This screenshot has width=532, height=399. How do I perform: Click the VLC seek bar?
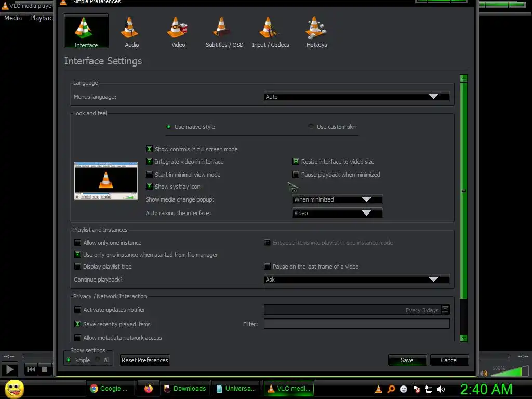pyautogui.click(x=37, y=356)
